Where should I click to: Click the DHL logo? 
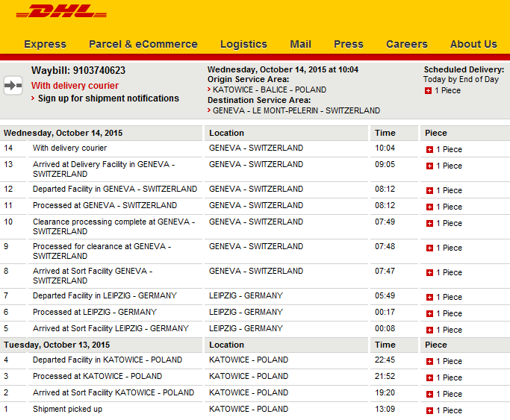tap(61, 10)
